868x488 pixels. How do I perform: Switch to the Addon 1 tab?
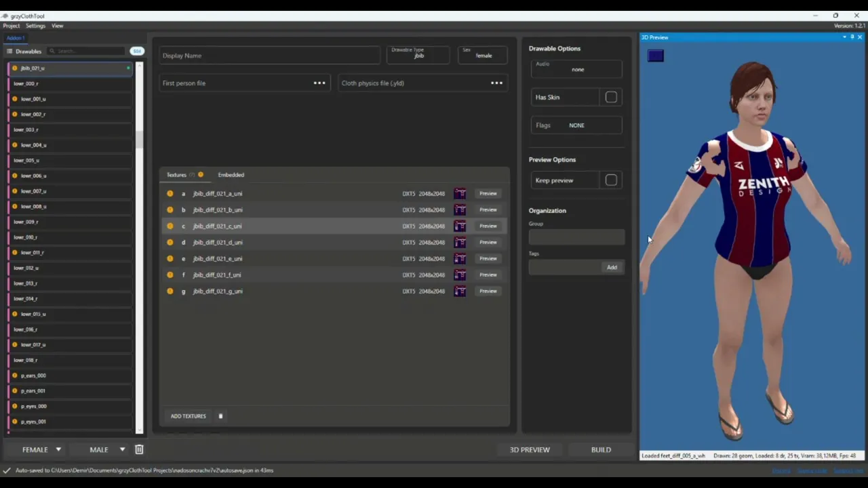click(x=15, y=38)
